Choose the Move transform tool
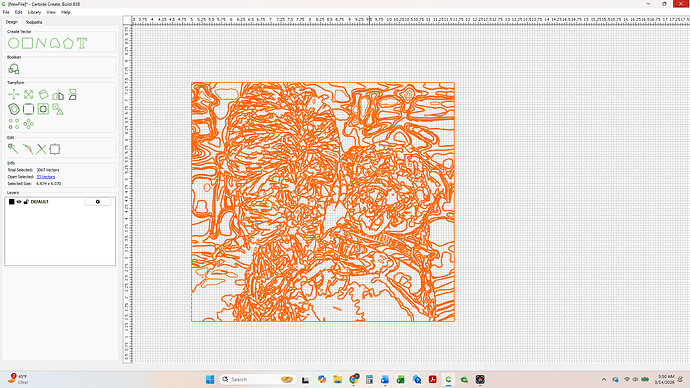Image resolution: width=690 pixels, height=388 pixels. pyautogui.click(x=14, y=94)
